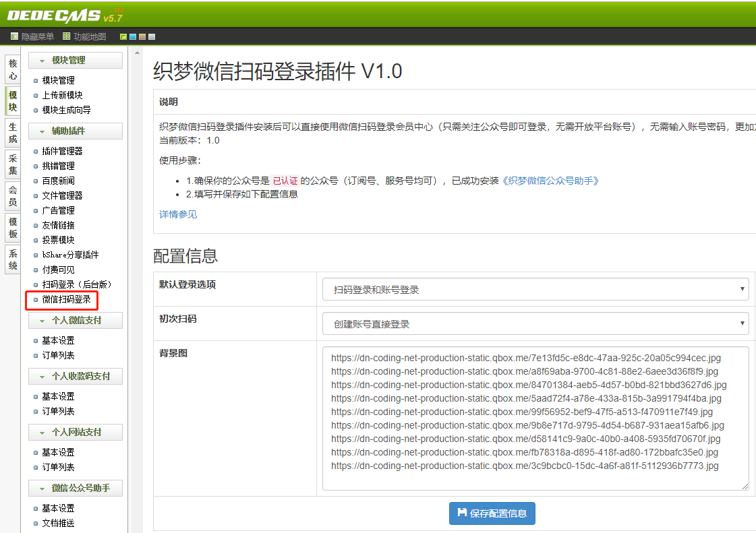Viewport: 756px width, 533px height.
Task: Collapse the 个人微信支付 menu section
Action: [x=76, y=320]
